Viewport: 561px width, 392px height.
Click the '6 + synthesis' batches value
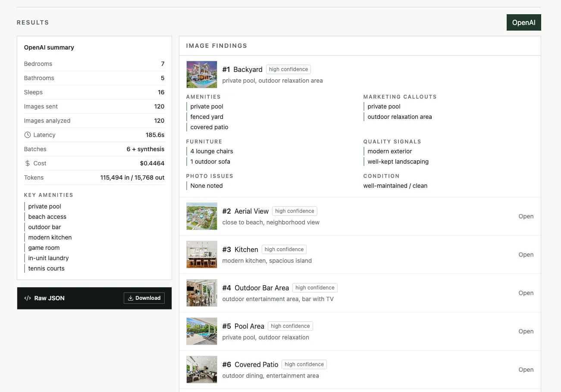145,149
